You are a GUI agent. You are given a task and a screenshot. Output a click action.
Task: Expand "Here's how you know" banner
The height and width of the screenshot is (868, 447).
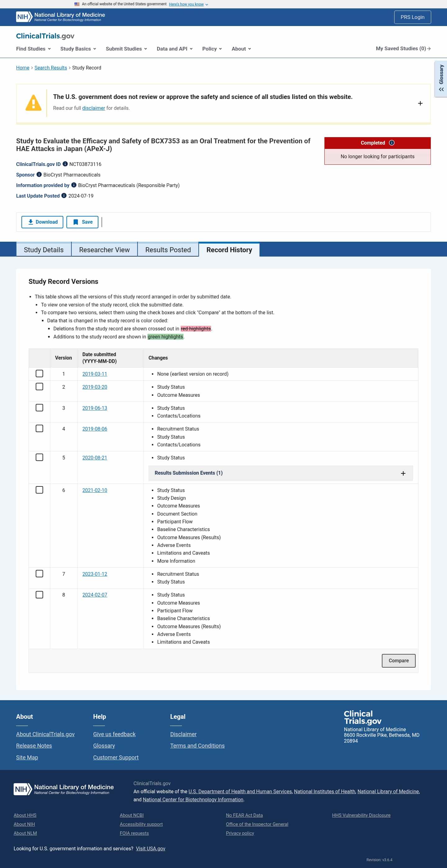[188, 4]
